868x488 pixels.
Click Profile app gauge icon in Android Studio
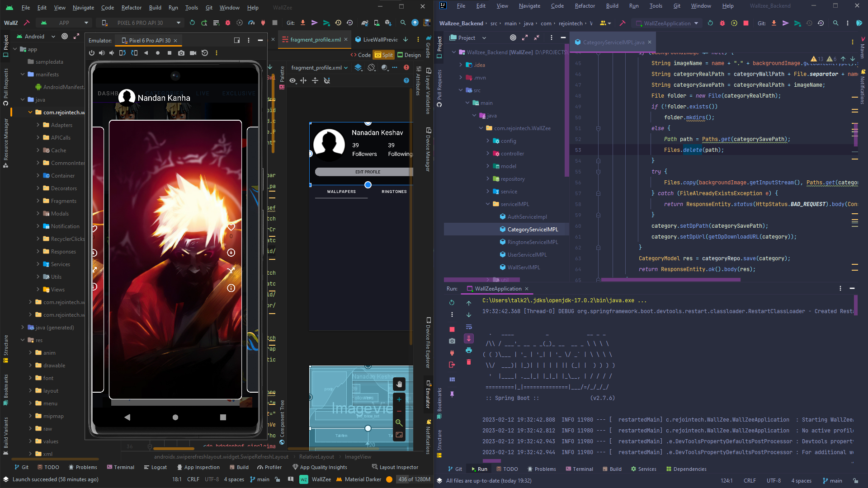click(x=251, y=23)
